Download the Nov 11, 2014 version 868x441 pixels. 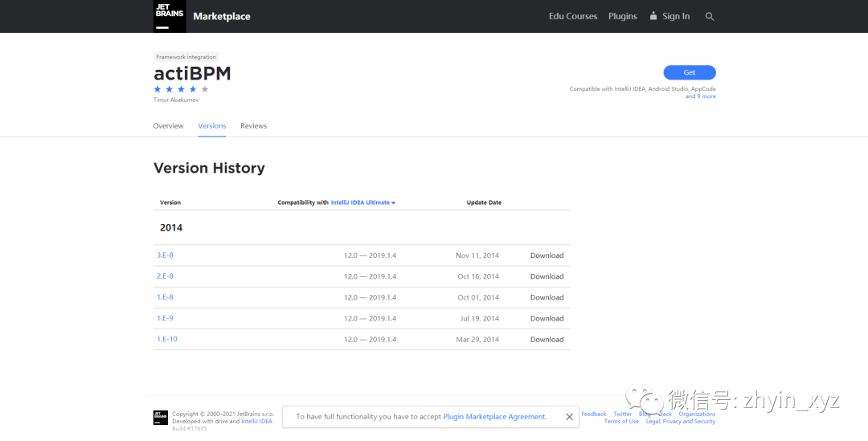547,255
